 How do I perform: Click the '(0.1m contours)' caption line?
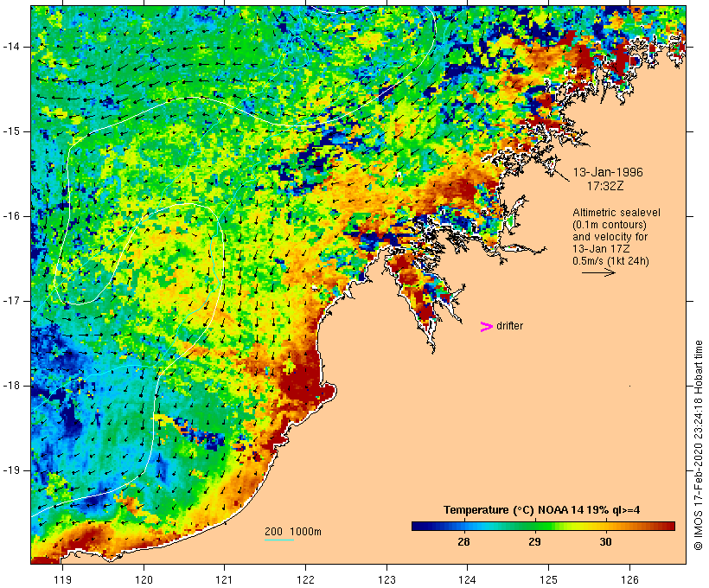coord(610,225)
